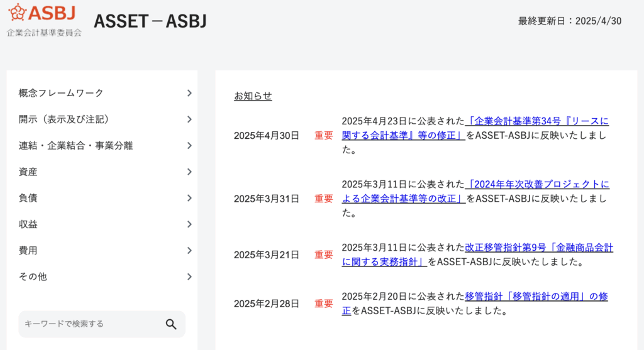Expand 開示（表示及び注記） chevron arrow
This screenshot has height=350, width=644.
click(x=189, y=119)
